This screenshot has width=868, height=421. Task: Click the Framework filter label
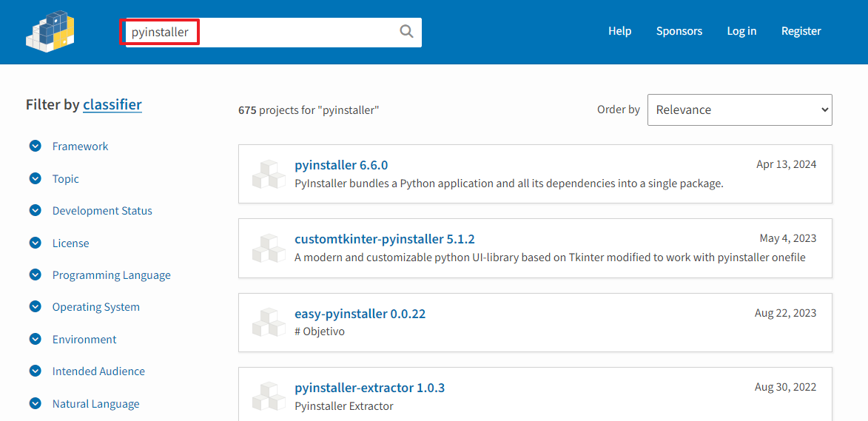80,146
